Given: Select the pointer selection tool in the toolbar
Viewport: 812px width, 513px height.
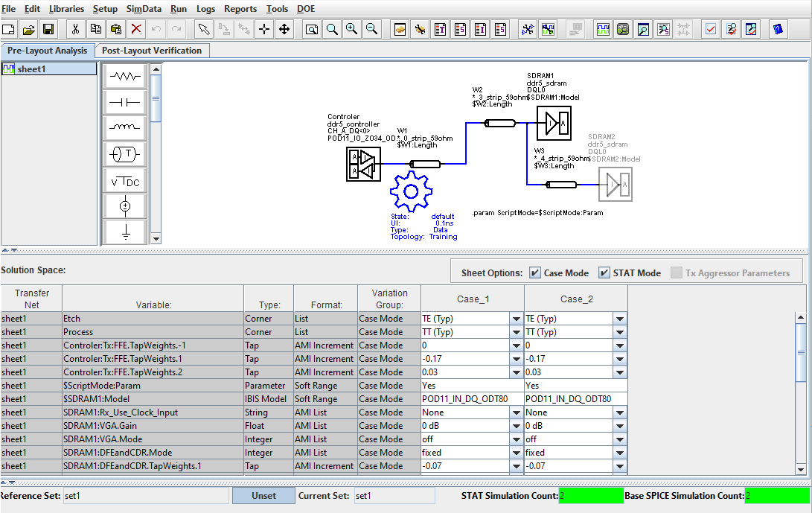Looking at the screenshot, I should (203, 29).
